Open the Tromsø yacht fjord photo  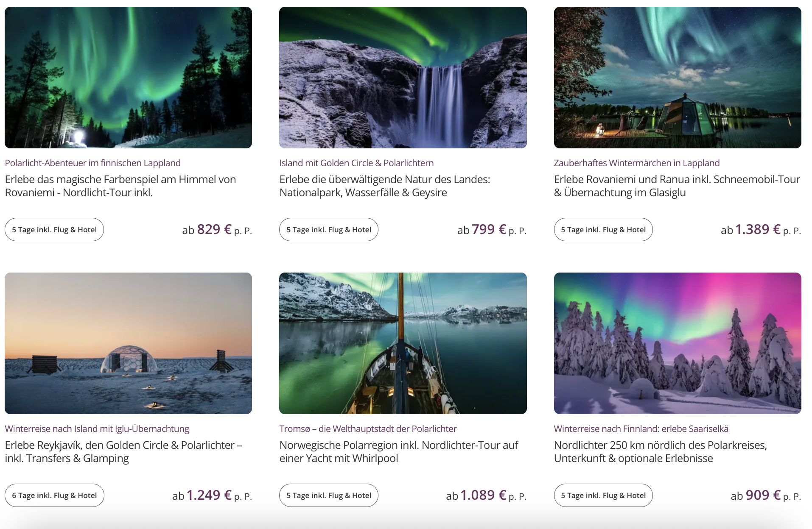point(403,343)
